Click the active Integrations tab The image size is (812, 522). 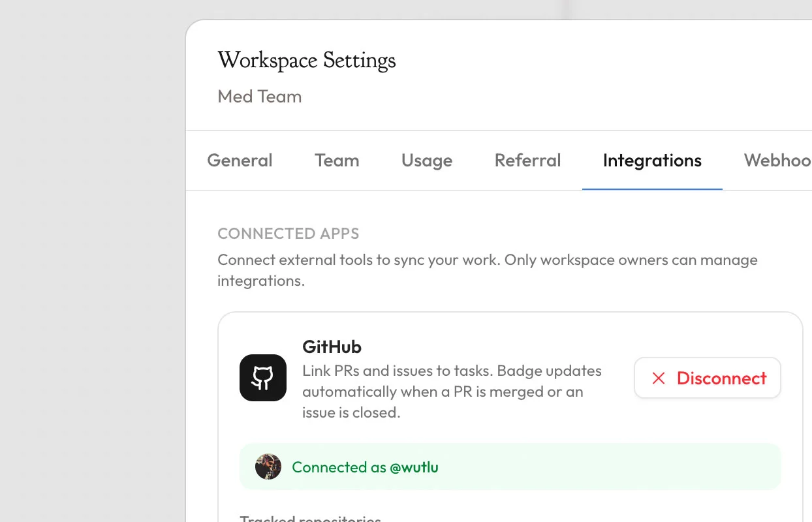652,161
